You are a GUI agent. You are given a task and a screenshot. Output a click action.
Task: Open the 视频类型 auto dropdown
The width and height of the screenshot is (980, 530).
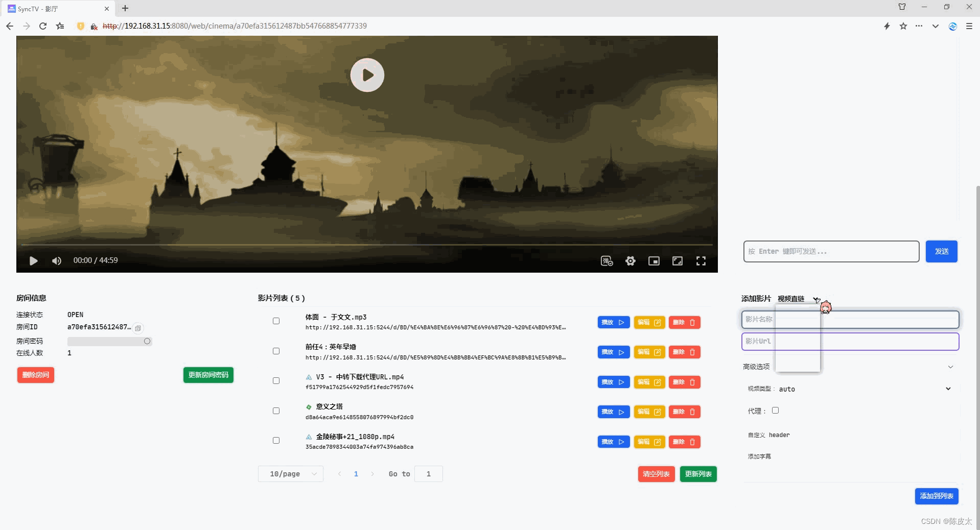(949, 389)
